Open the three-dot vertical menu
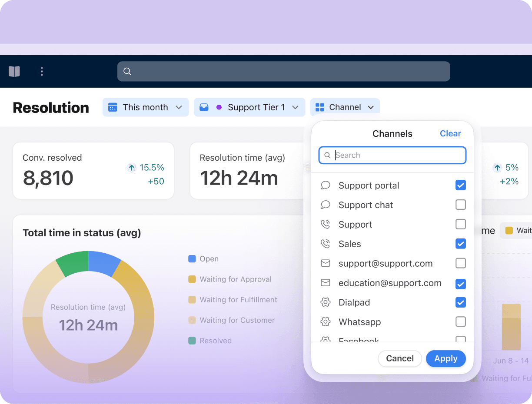This screenshot has width=532, height=404. click(x=42, y=71)
